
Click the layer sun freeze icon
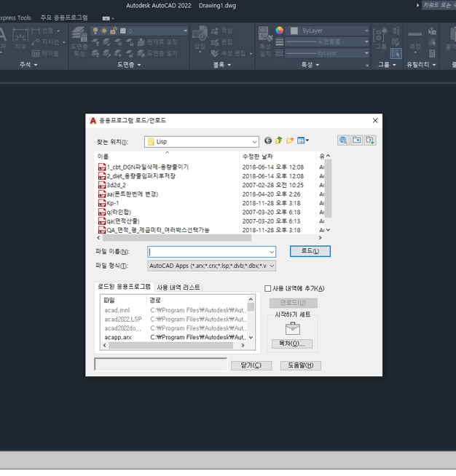click(x=104, y=31)
